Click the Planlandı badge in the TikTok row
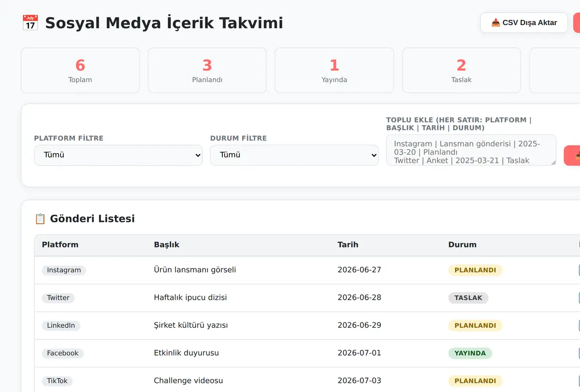Image resolution: width=580 pixels, height=392 pixels. tap(476, 381)
